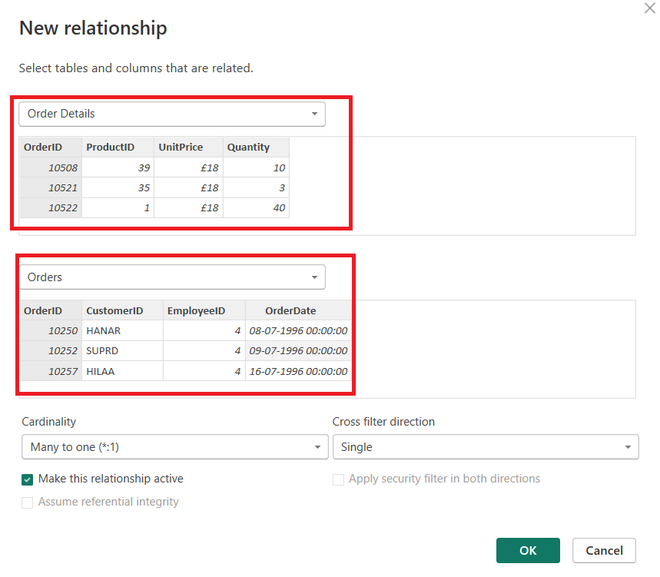Click the Cancel button
The height and width of the screenshot is (577, 660).
tap(604, 550)
